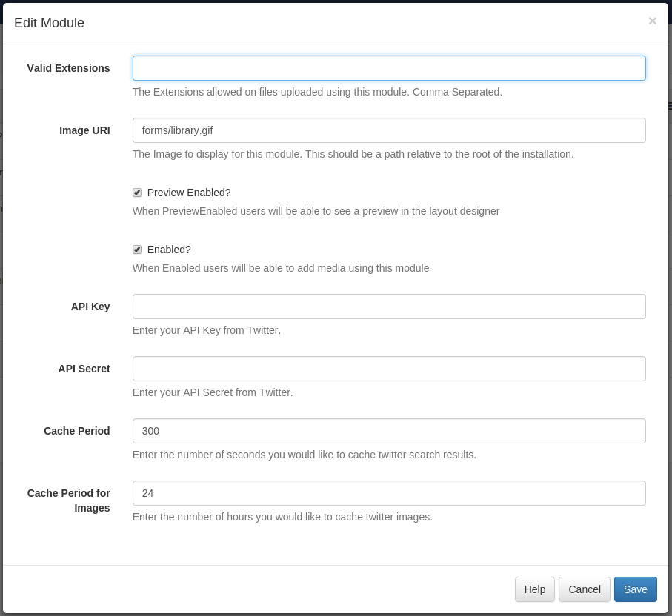Click the 'Edit Module' dialog title
The height and width of the screenshot is (616, 672).
tap(50, 23)
